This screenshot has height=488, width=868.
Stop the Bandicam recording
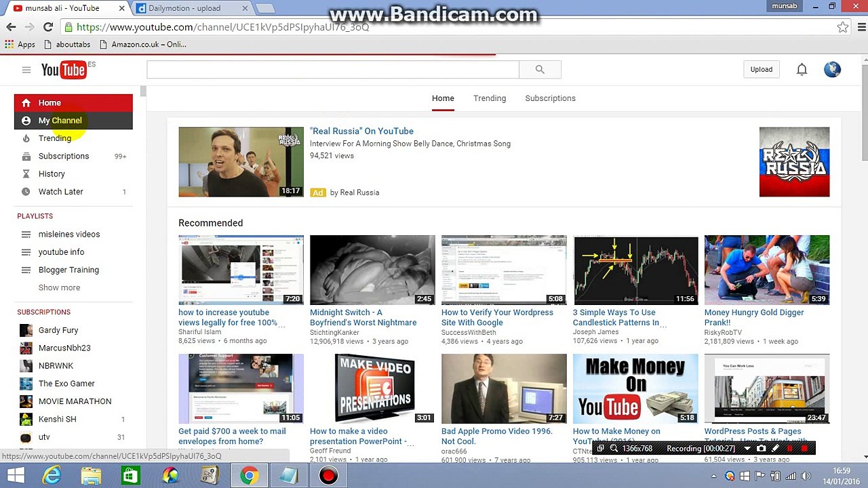[x=805, y=449]
